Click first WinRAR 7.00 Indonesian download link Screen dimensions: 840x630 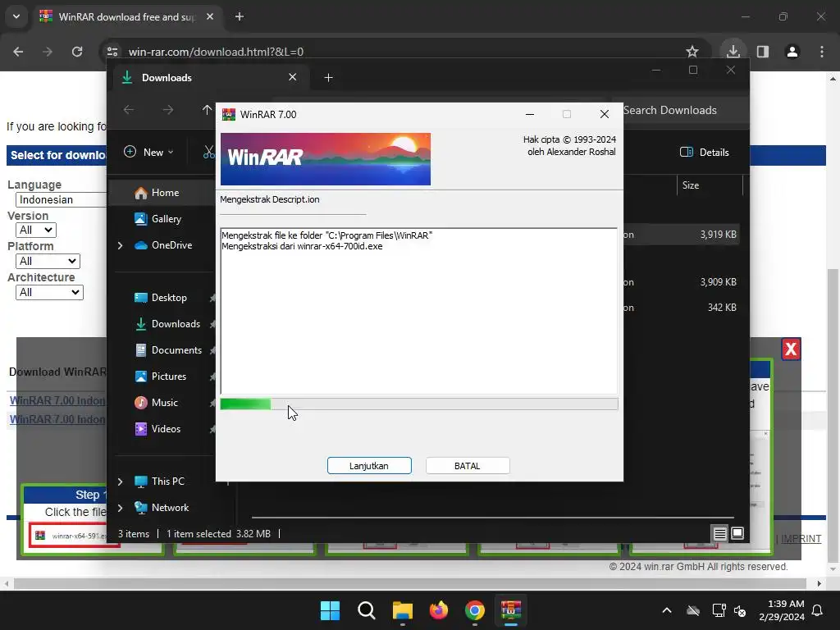pyautogui.click(x=57, y=400)
